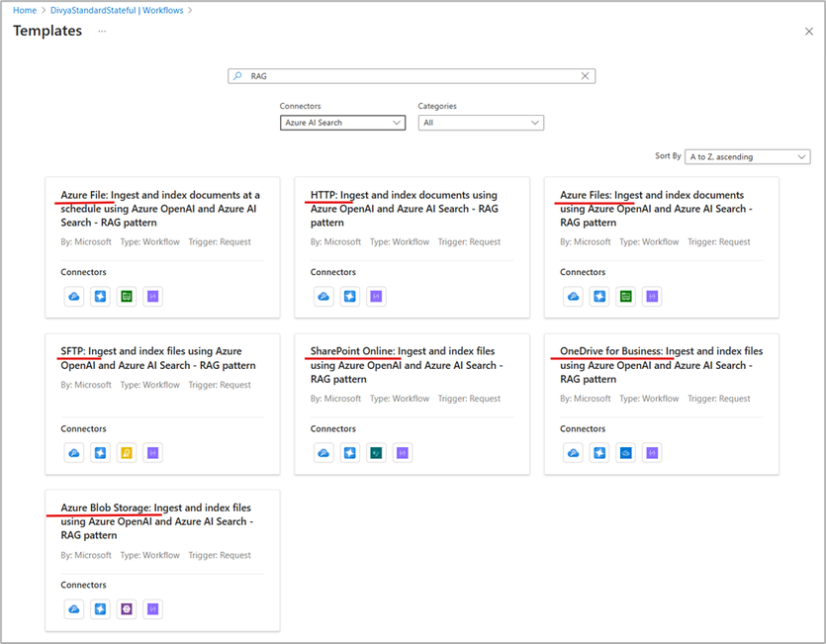Click green file storage icon in Azure Files card

pos(626,296)
